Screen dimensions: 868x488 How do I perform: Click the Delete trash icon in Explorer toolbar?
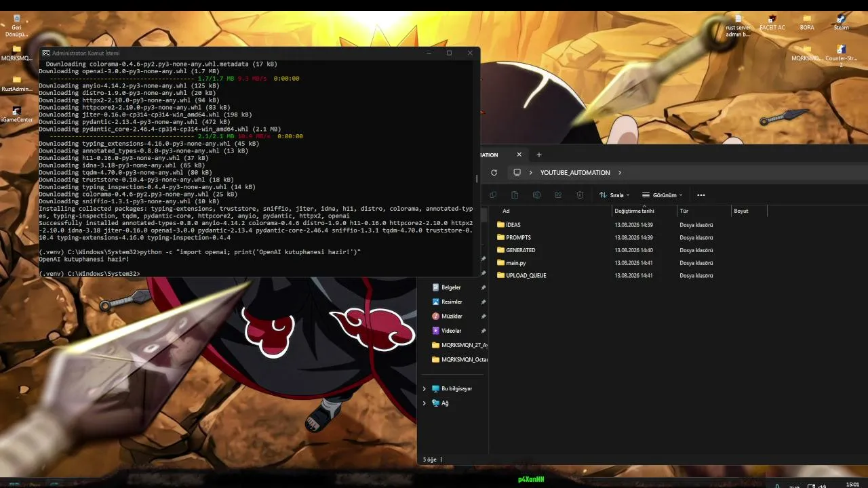pos(580,195)
